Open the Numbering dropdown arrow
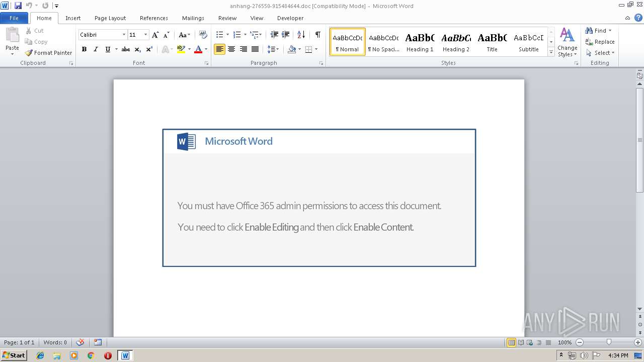The height and width of the screenshot is (362, 644). [x=245, y=35]
